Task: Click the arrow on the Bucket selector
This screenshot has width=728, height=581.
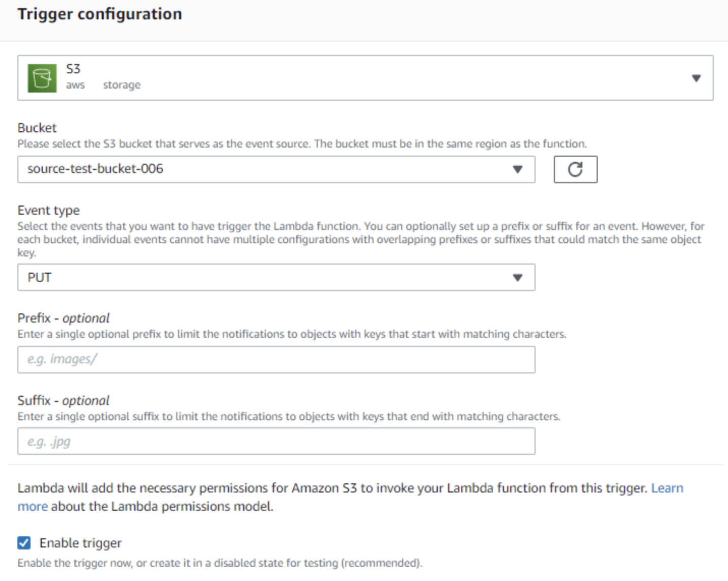Action: point(518,169)
